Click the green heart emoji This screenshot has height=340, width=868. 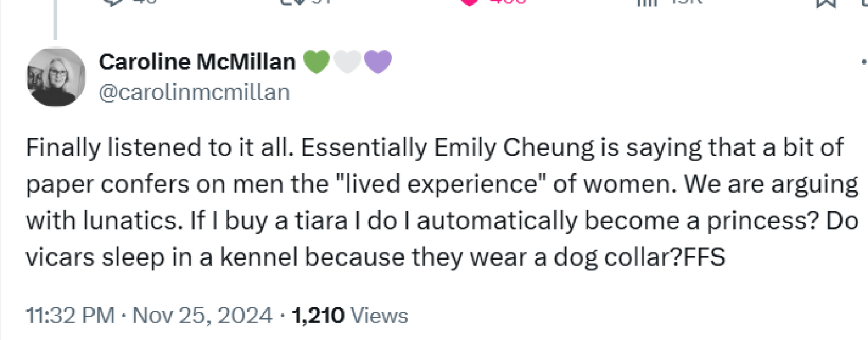tap(317, 62)
